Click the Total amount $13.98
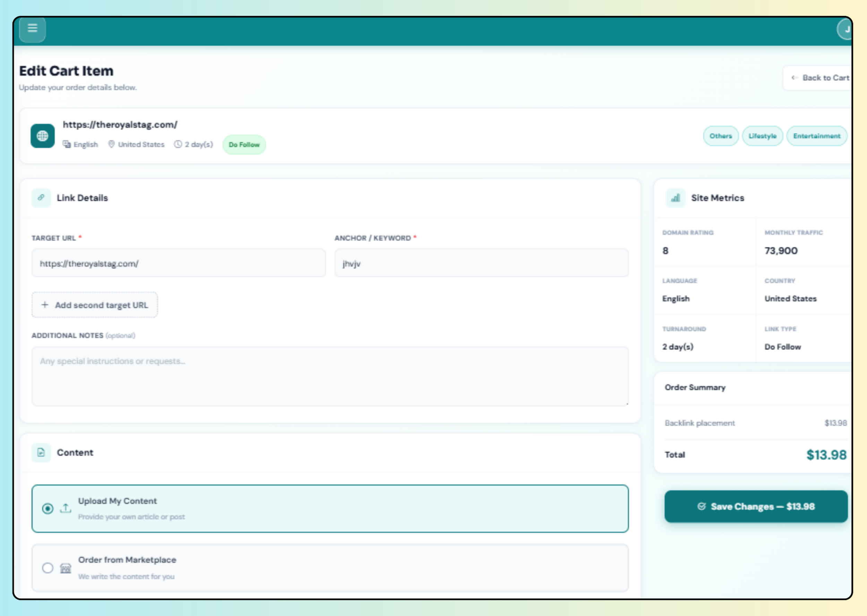This screenshot has height=616, width=867. (x=826, y=455)
